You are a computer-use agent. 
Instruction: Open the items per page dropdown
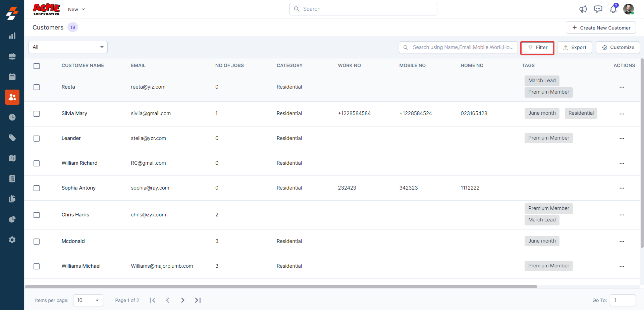coord(88,300)
